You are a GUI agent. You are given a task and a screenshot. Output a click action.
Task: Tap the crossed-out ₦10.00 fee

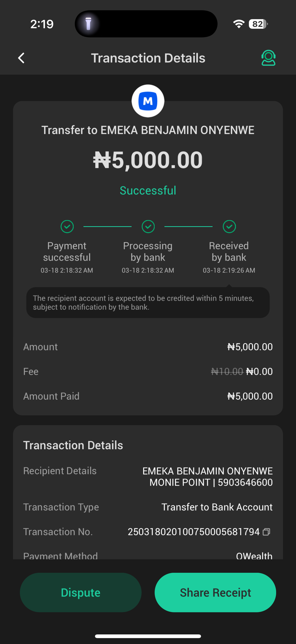coord(227,372)
